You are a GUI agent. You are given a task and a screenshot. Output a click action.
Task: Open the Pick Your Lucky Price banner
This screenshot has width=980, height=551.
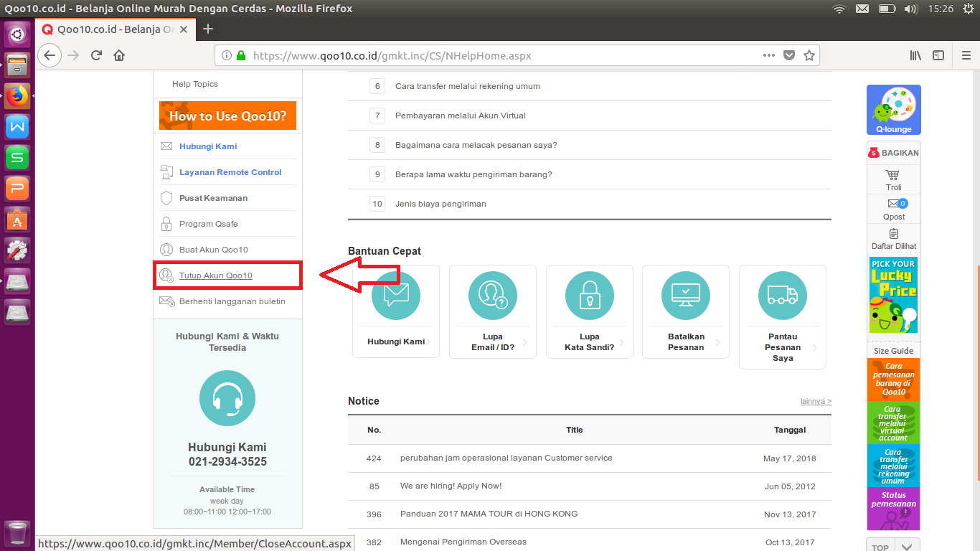894,296
